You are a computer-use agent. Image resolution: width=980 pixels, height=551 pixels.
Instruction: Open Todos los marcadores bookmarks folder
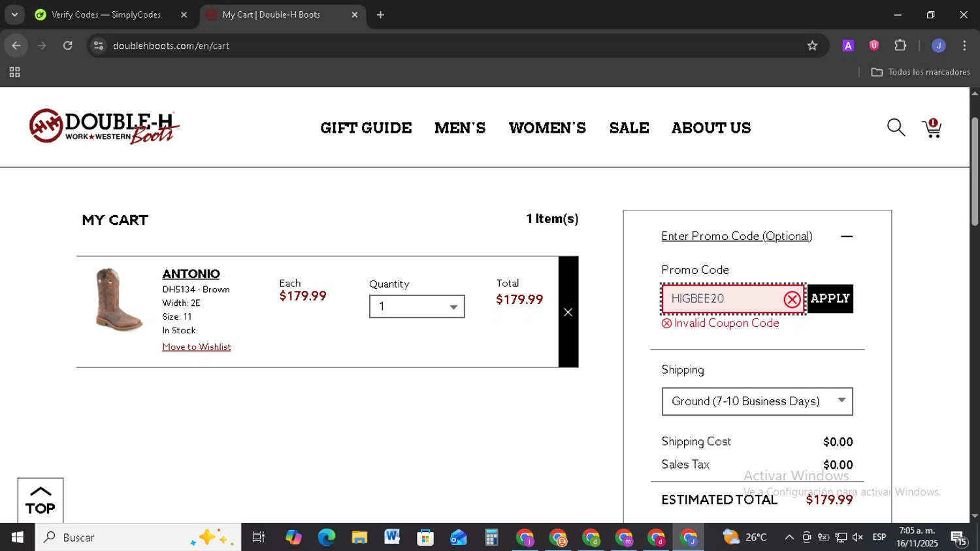(920, 72)
